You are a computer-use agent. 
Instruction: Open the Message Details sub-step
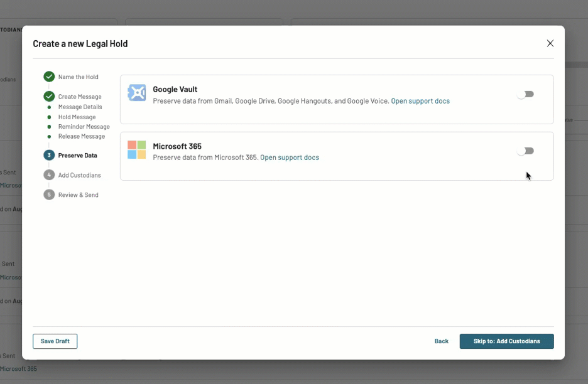[80, 107]
